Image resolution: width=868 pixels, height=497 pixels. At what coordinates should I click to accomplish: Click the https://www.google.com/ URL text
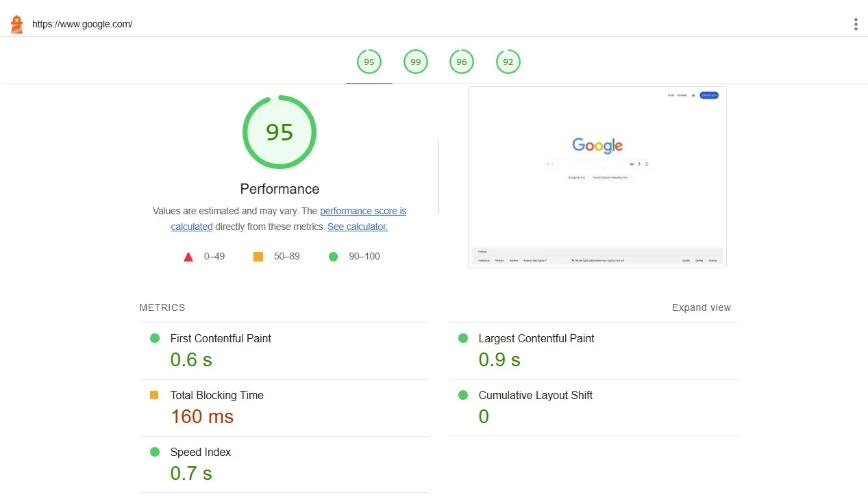pos(82,24)
